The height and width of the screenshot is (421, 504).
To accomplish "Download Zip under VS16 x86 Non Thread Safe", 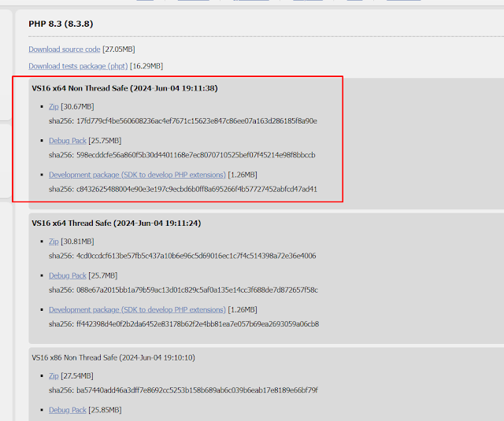I will click(54, 375).
